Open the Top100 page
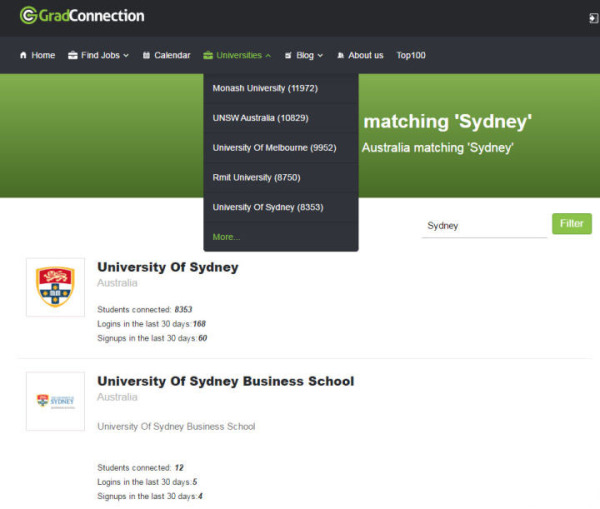Screen dimensions: 600x509 pos(411,55)
